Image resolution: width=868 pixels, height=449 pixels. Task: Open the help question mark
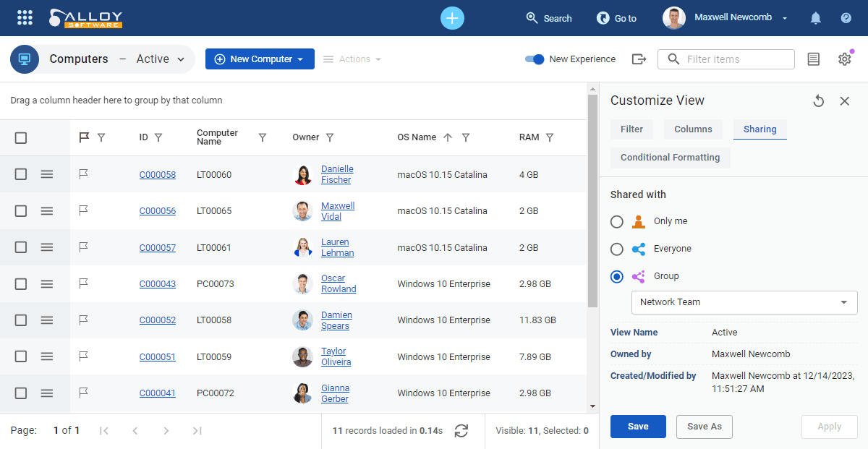(x=846, y=18)
